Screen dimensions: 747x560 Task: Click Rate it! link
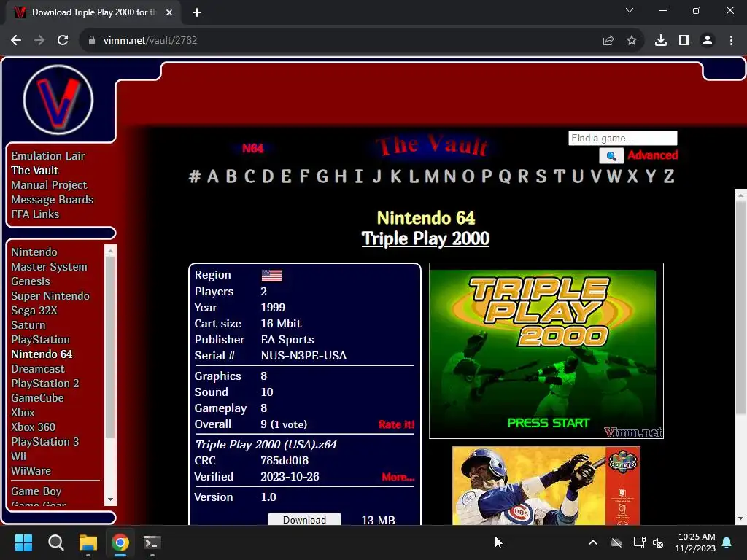[x=396, y=424]
